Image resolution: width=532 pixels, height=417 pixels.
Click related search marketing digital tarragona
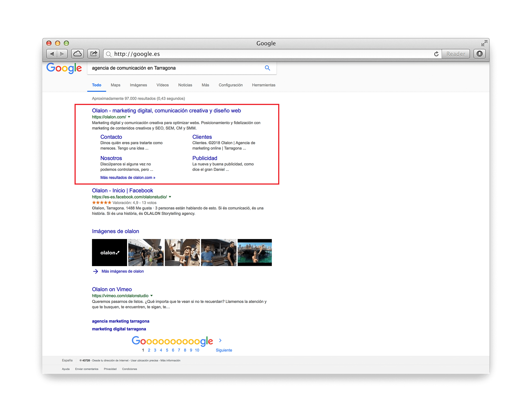tap(119, 329)
